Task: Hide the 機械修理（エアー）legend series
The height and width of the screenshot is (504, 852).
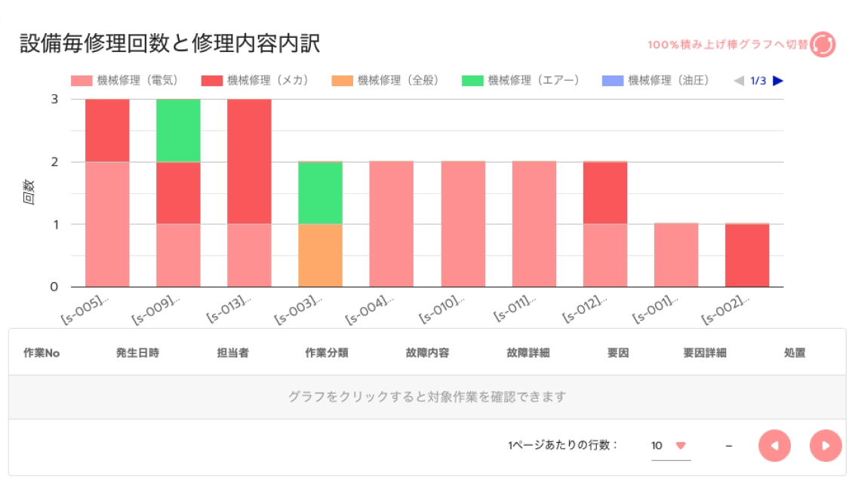Action: [x=521, y=81]
